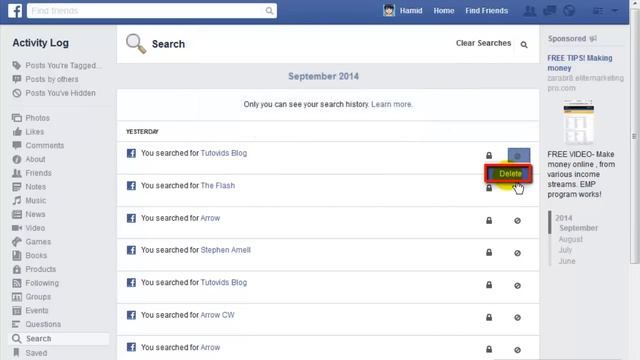The width and height of the screenshot is (640, 360).
Task: Jump to July in timeline
Action: pyautogui.click(x=566, y=250)
